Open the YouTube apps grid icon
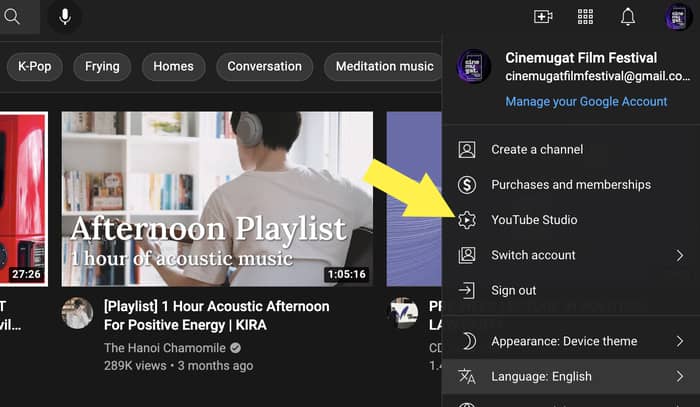The height and width of the screenshot is (407, 700). (x=585, y=17)
